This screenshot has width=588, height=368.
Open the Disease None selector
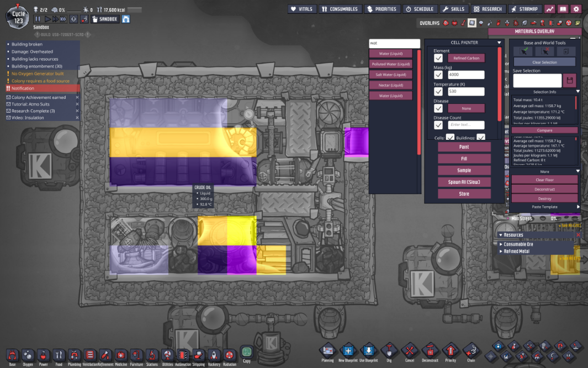tap(466, 108)
